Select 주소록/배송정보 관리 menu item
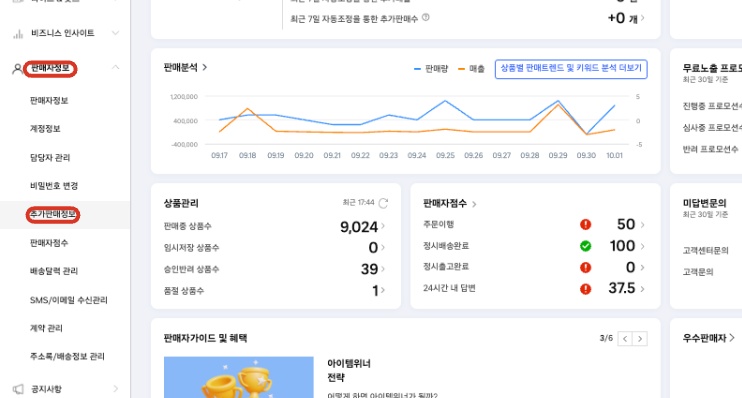The height and width of the screenshot is (398, 742). click(67, 356)
